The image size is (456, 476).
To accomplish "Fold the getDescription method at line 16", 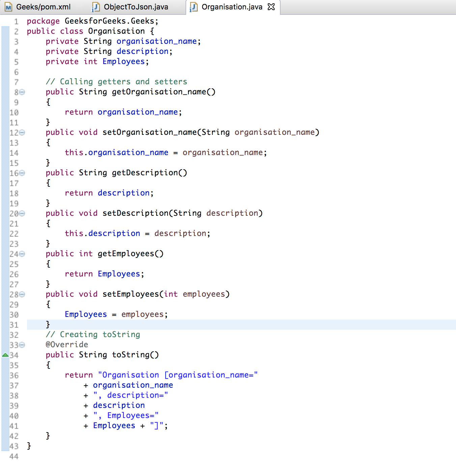I will [22, 173].
